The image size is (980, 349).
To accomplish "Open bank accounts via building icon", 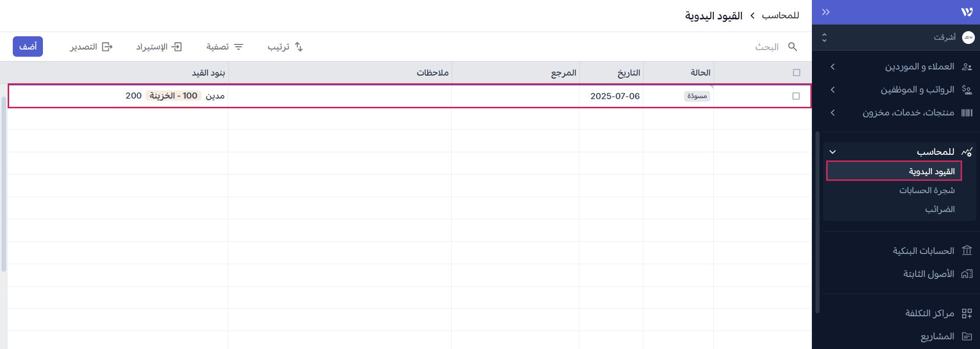I will click(x=967, y=251).
